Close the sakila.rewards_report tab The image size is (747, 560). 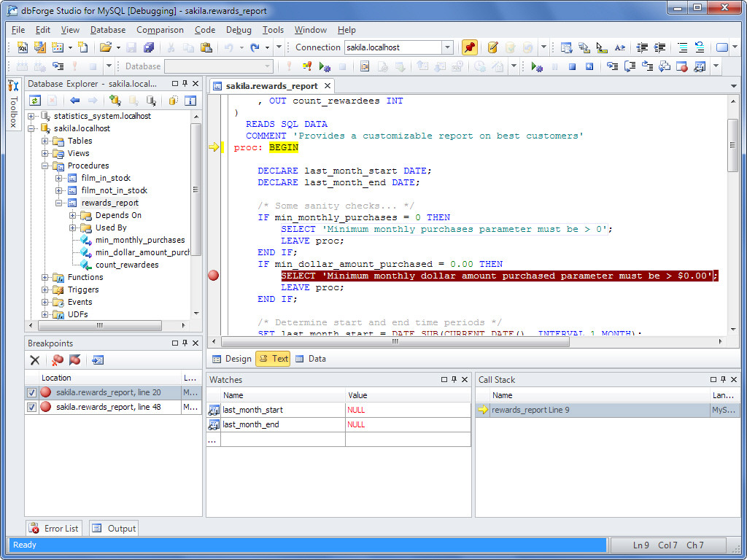tap(328, 86)
